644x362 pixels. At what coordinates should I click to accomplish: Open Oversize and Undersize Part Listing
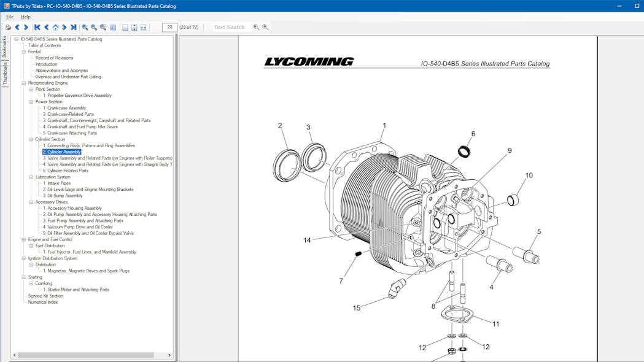coord(68,77)
